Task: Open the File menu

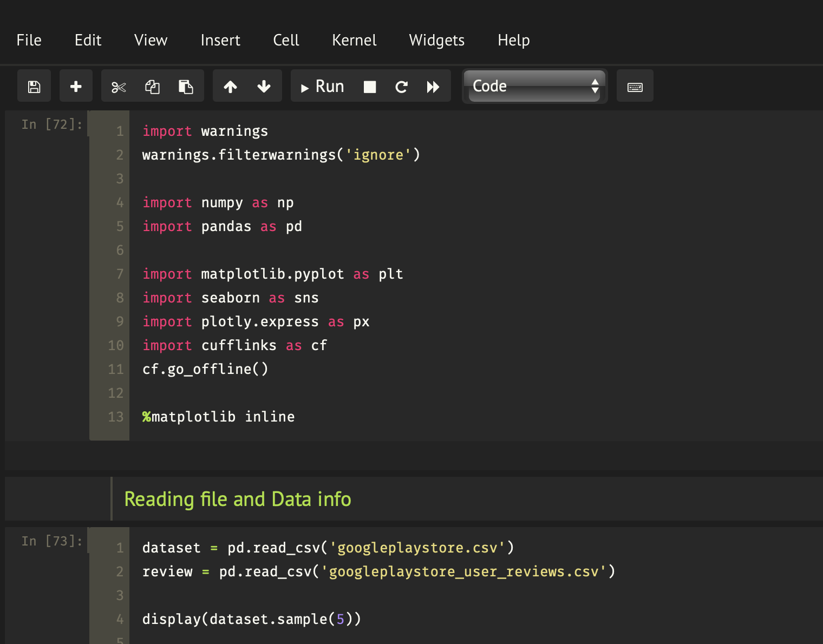Action: [x=29, y=40]
